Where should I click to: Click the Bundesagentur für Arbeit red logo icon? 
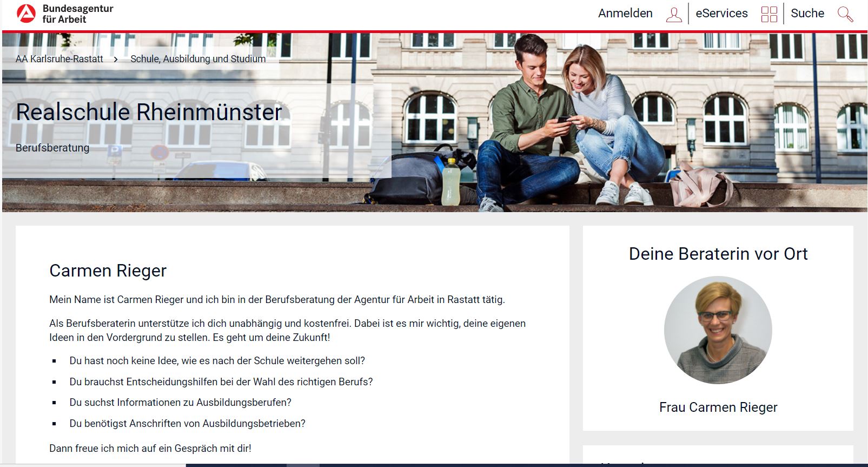(x=26, y=14)
